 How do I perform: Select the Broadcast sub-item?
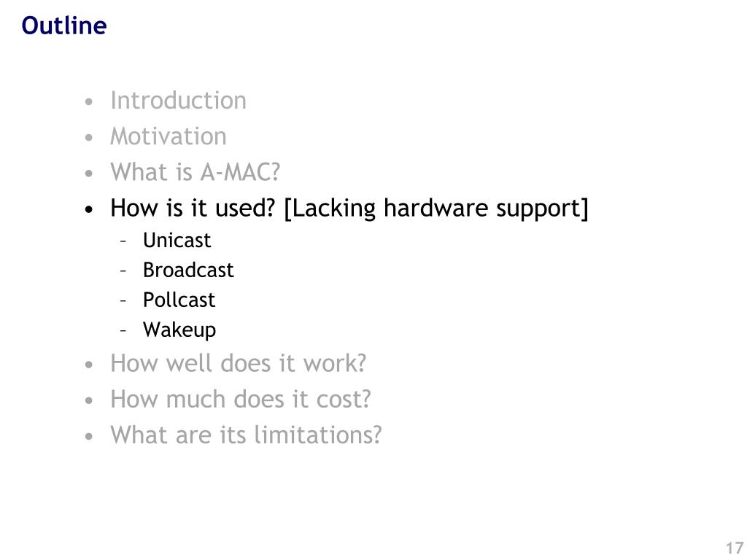(x=188, y=271)
